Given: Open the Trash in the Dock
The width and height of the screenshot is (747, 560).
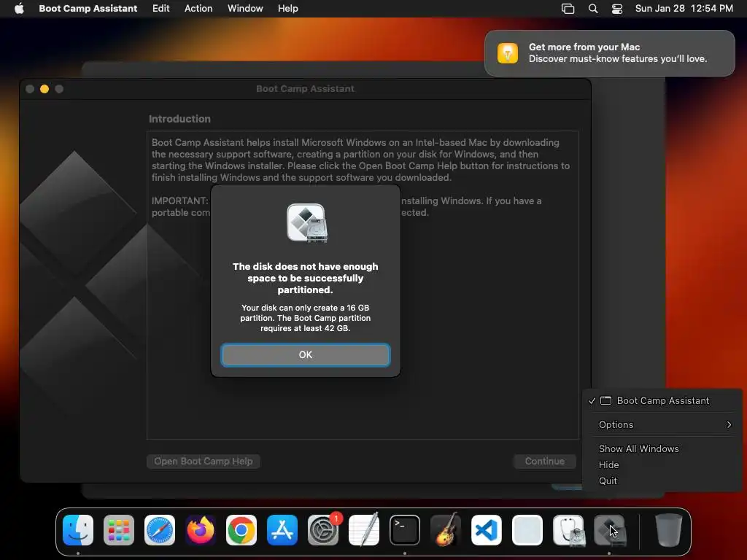Looking at the screenshot, I should (668, 530).
